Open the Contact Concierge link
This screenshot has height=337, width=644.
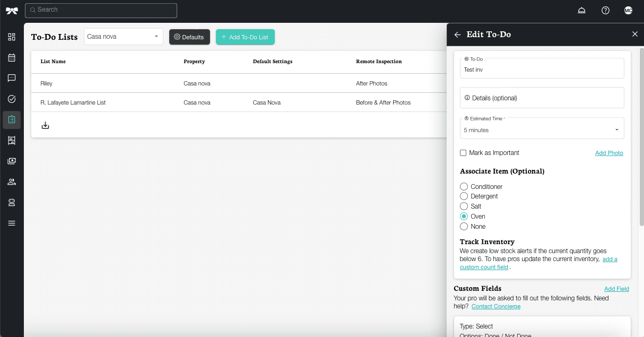(x=495, y=306)
